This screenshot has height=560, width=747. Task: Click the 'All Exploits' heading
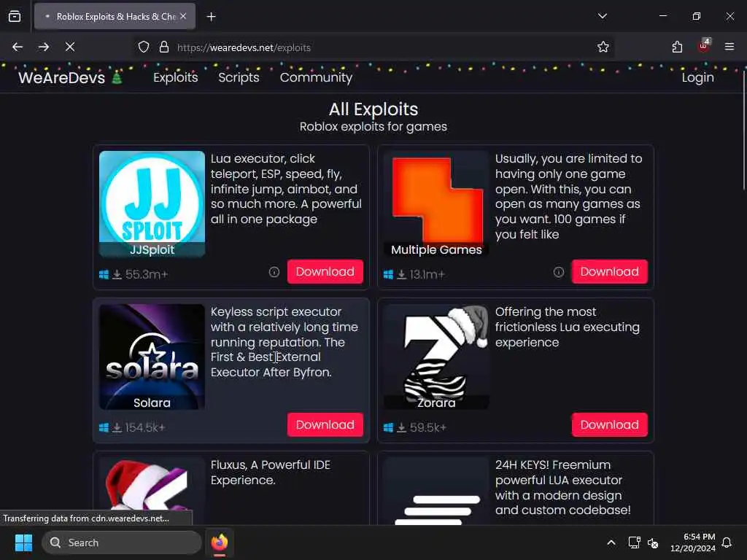[373, 109]
